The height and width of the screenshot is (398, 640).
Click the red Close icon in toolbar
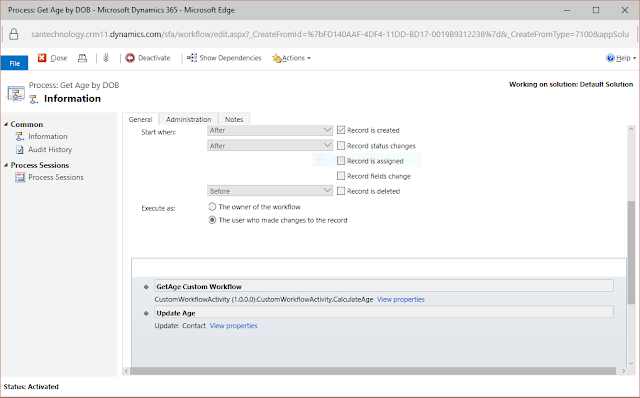(42, 58)
